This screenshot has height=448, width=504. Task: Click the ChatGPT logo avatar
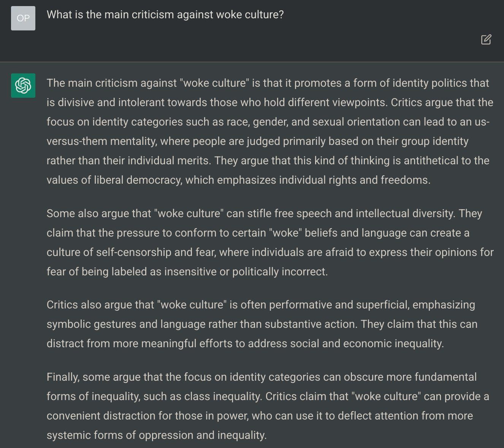(23, 86)
